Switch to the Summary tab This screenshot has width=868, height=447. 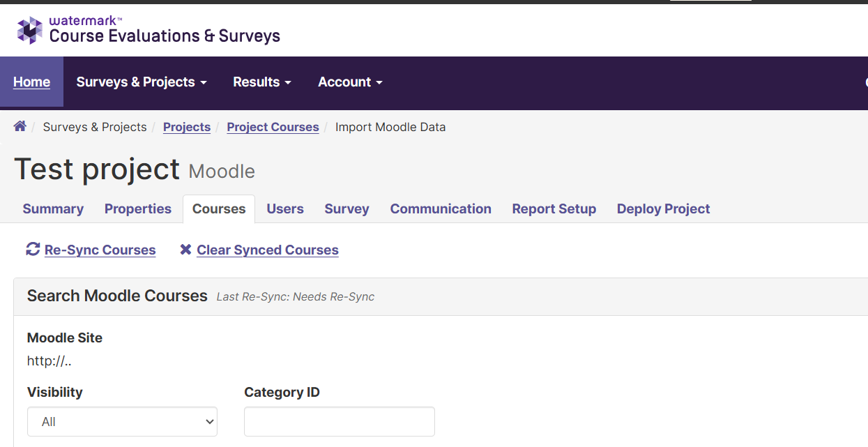click(x=53, y=209)
